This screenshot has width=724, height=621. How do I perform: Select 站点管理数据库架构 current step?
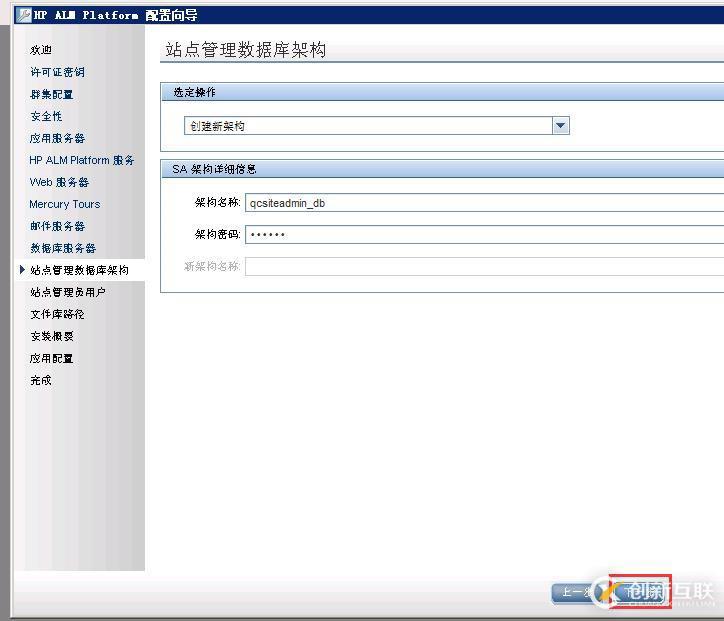pos(79,270)
